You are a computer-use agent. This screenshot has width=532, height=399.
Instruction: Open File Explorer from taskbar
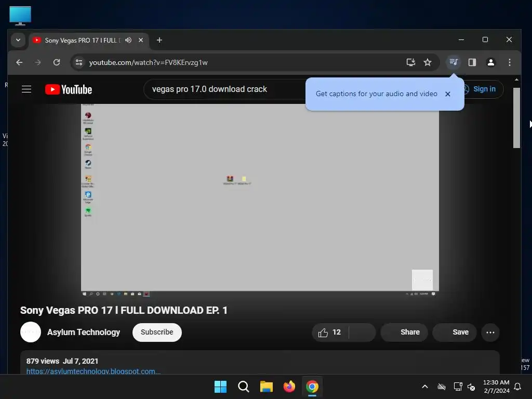[267, 387]
